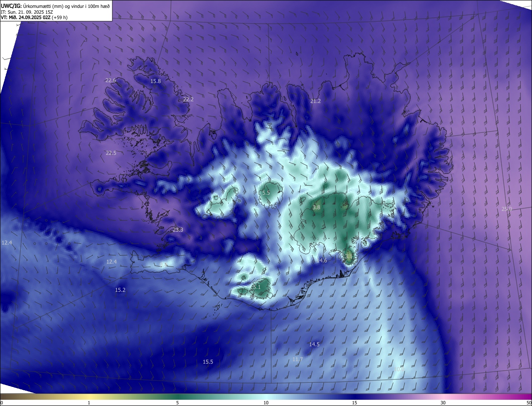Click the 14.6 value label on map

pos(322,260)
